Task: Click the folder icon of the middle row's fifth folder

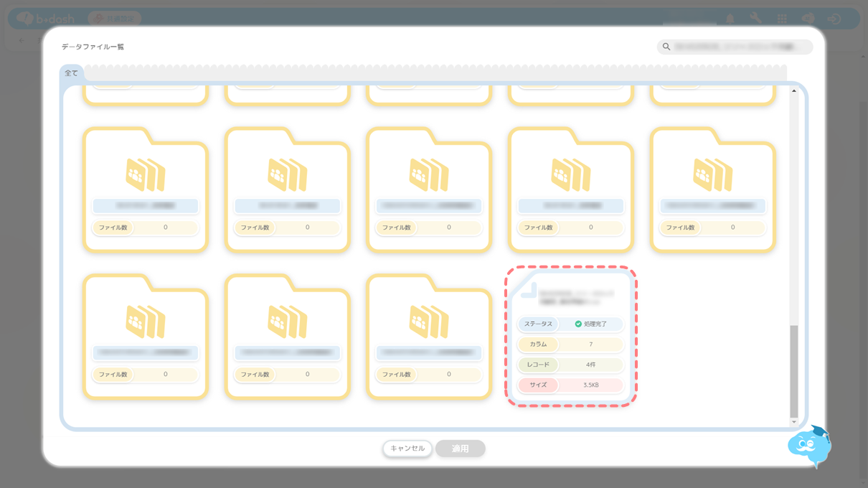Action: [x=713, y=174]
